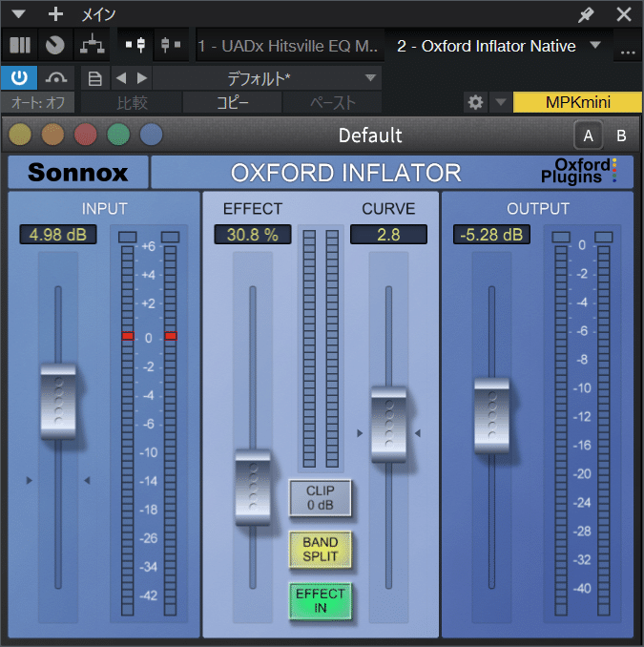The height and width of the screenshot is (647, 644).
Task: Click the macro knob icon
Action: pyautogui.click(x=55, y=45)
